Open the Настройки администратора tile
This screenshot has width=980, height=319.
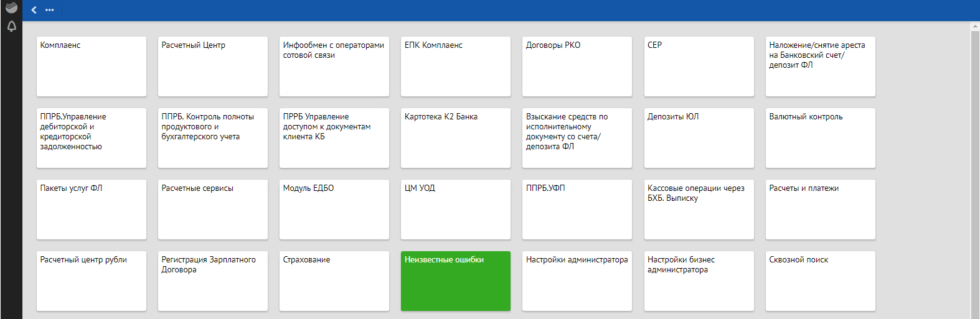577,281
